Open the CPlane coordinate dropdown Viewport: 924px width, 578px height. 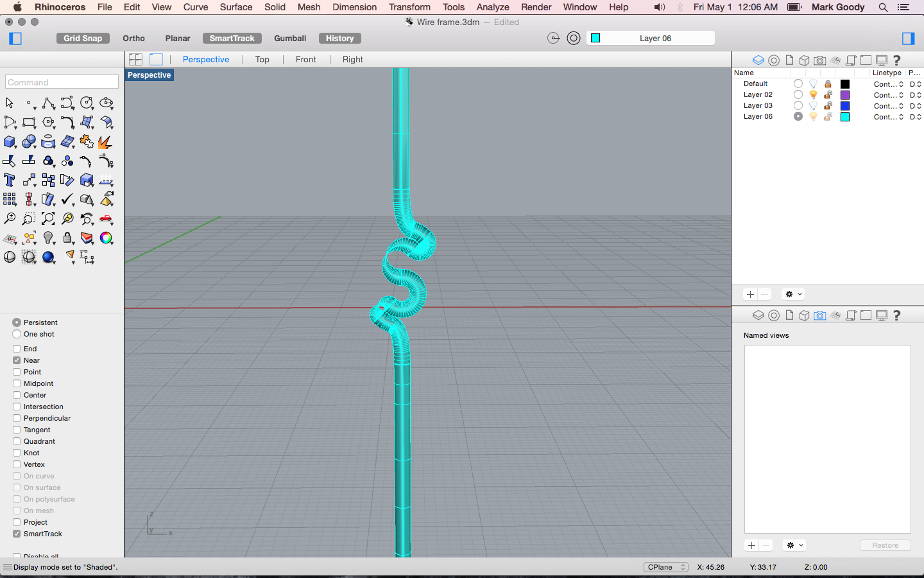click(666, 567)
